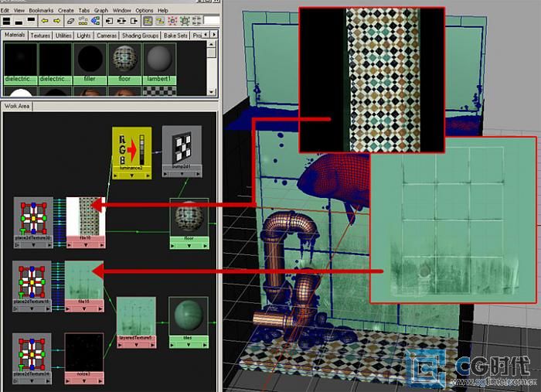Select the lambert1 material swatch
The width and height of the screenshot is (541, 392).
tap(159, 63)
